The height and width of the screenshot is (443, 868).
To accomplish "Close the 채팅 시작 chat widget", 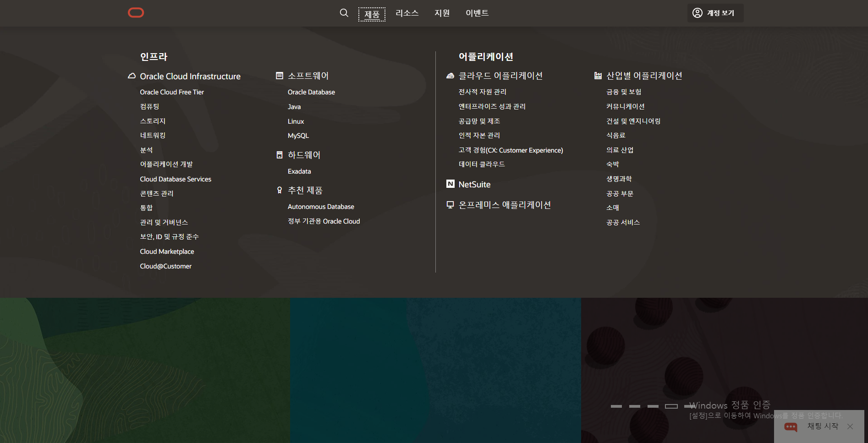I will 850,427.
